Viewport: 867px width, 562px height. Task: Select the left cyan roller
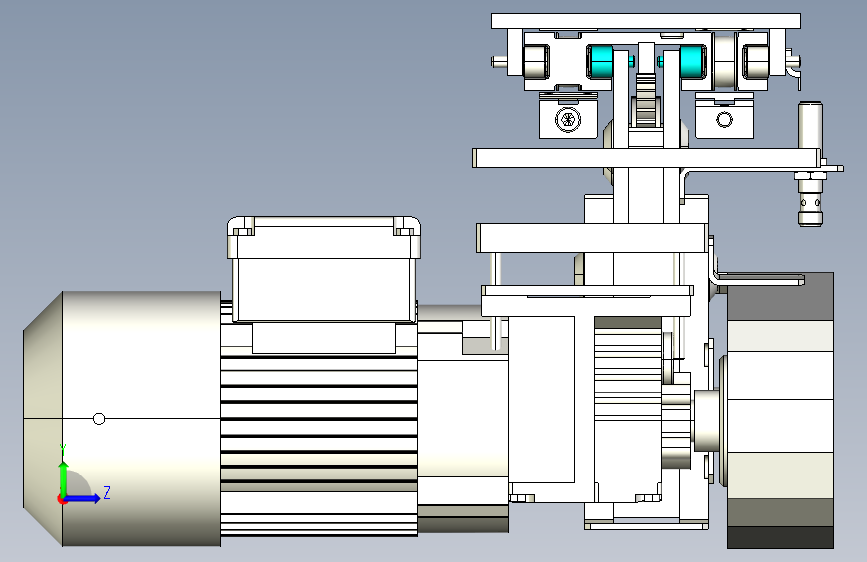point(600,61)
